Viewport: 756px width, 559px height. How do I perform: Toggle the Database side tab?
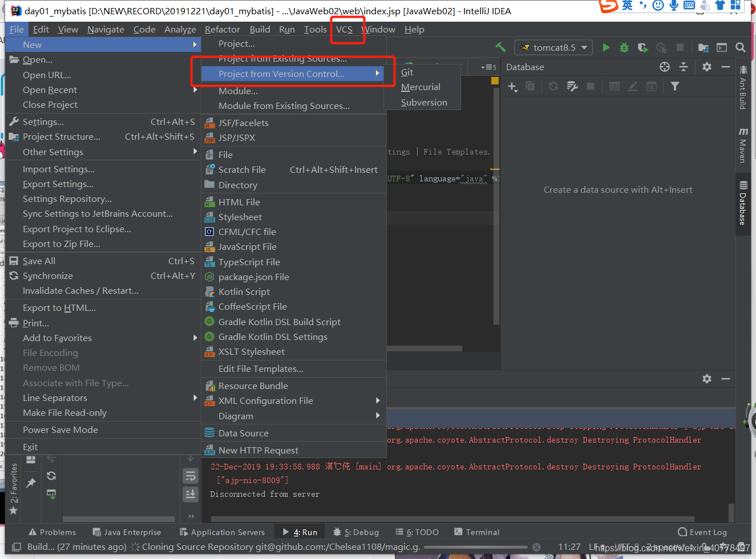(743, 203)
